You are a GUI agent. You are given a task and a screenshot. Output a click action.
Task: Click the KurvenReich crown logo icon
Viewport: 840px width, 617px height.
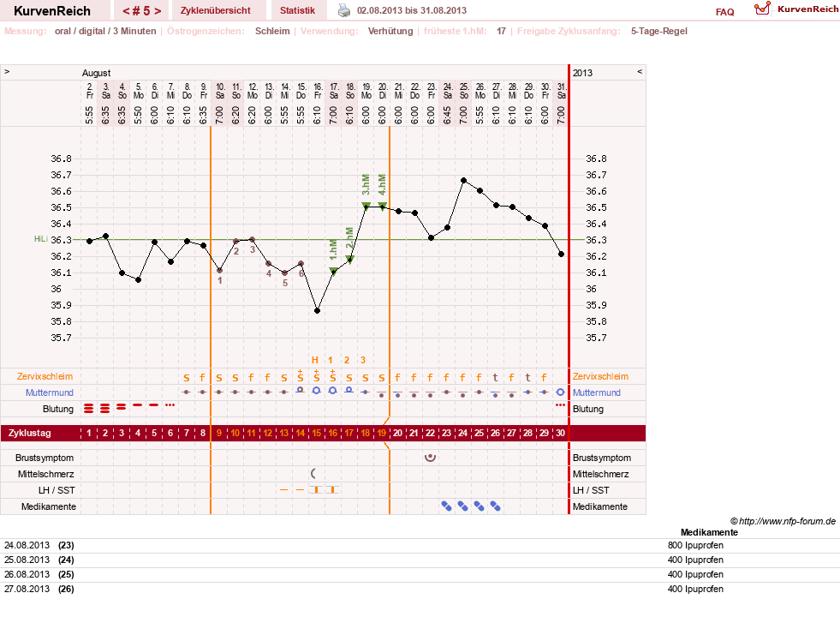pos(762,9)
